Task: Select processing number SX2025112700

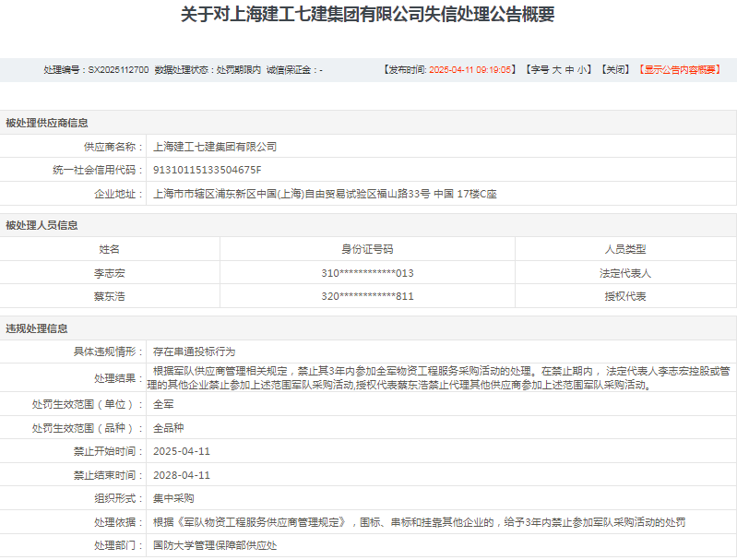Action: click(x=118, y=70)
